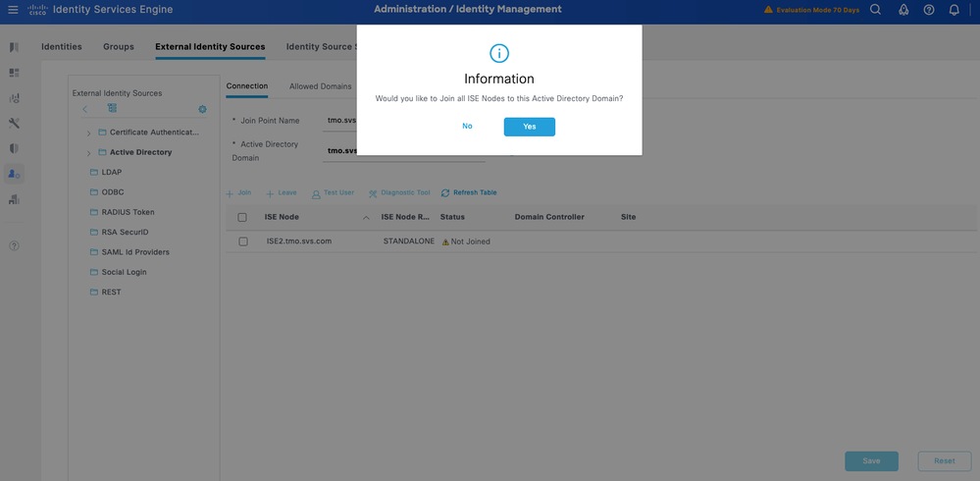Click the Evaluation Mode warning icon
The height and width of the screenshot is (481, 980).
(x=769, y=10)
